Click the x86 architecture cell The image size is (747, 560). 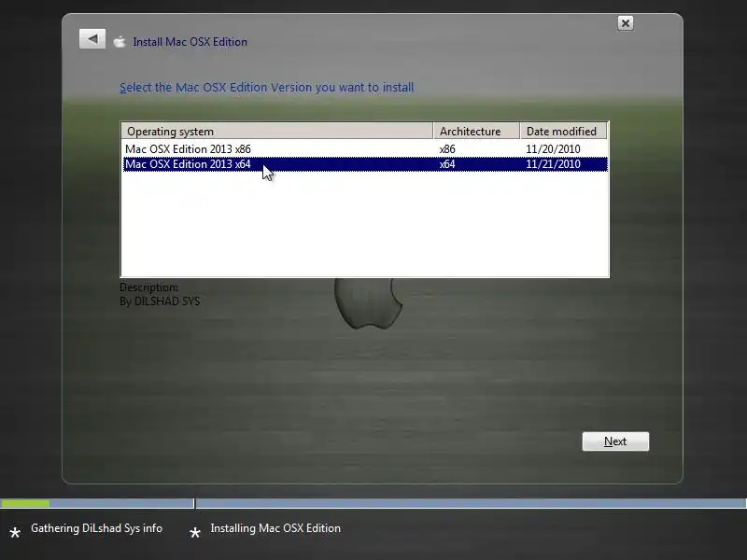[x=447, y=149]
